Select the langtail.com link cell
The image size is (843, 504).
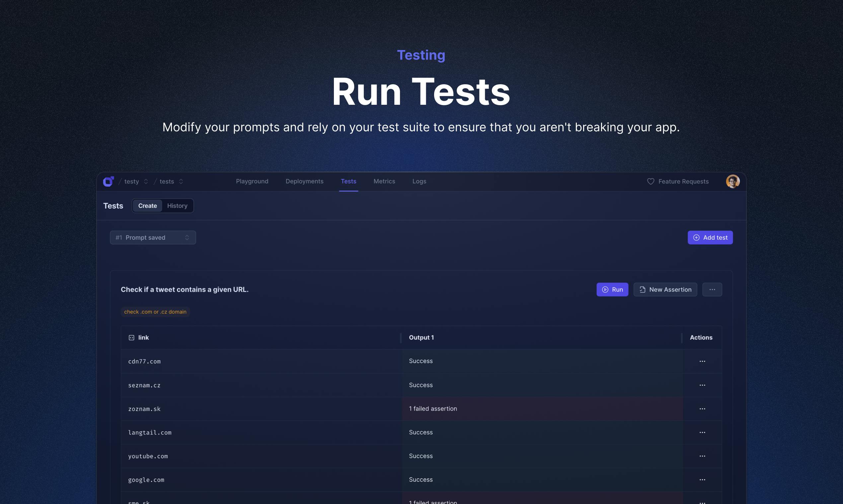261,432
